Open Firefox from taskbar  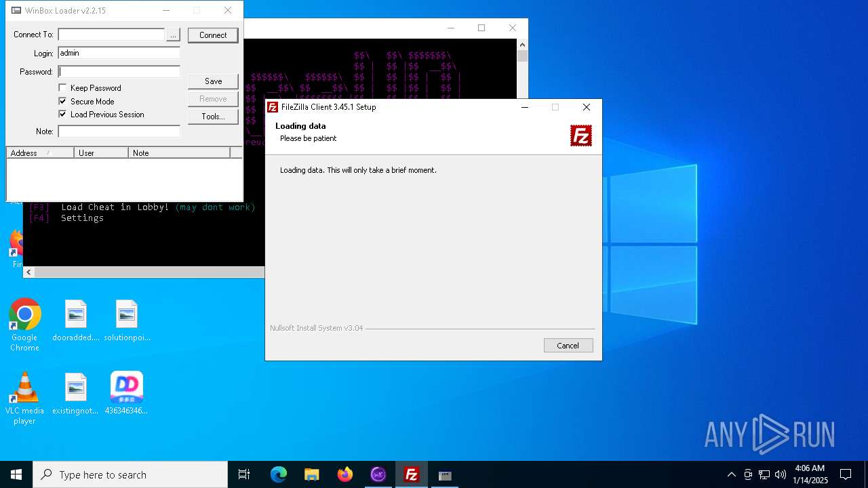click(x=345, y=474)
